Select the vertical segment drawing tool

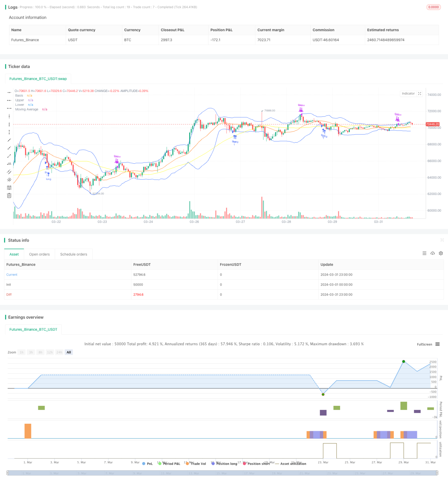click(x=9, y=132)
